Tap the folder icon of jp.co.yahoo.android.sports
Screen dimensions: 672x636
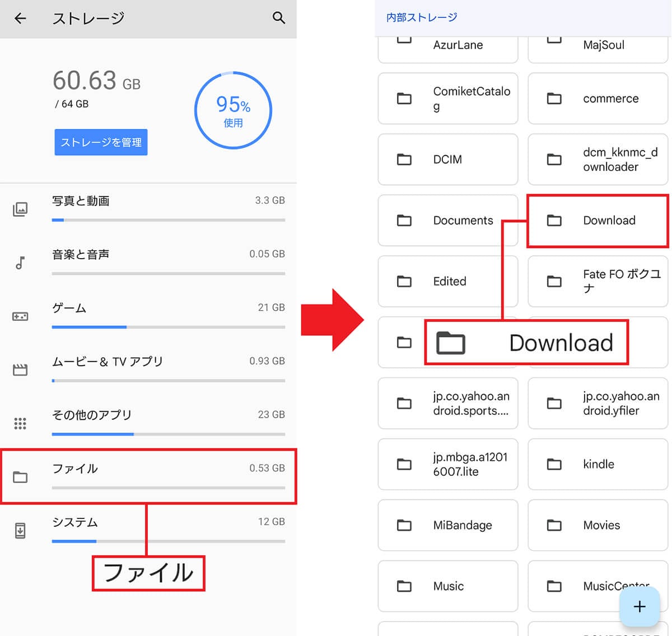404,404
